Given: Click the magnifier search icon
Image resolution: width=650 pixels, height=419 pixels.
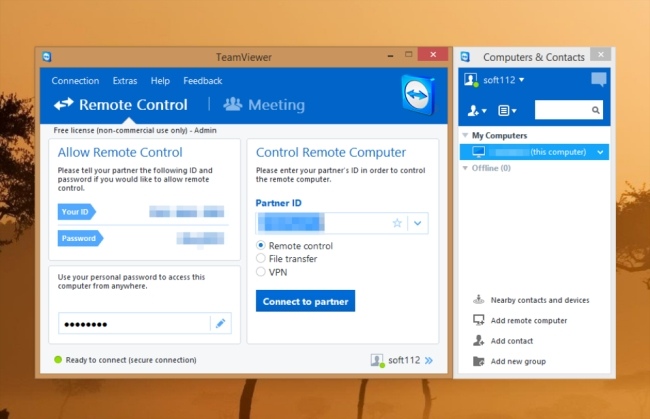Looking at the screenshot, I should pos(596,110).
